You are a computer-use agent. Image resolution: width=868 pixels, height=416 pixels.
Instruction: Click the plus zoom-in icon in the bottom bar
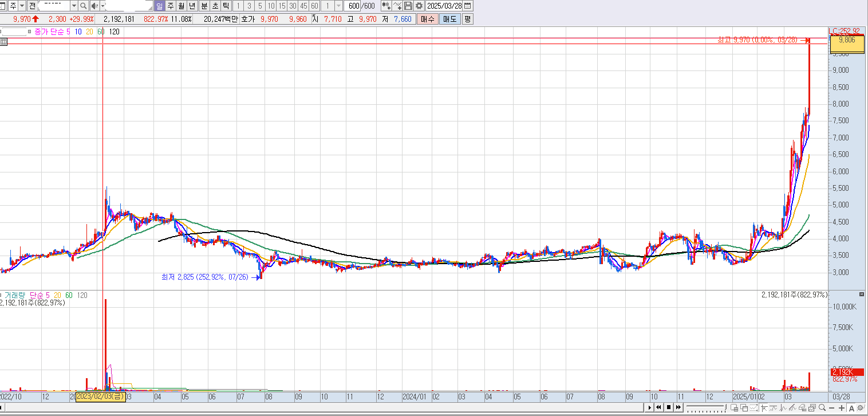click(x=841, y=408)
